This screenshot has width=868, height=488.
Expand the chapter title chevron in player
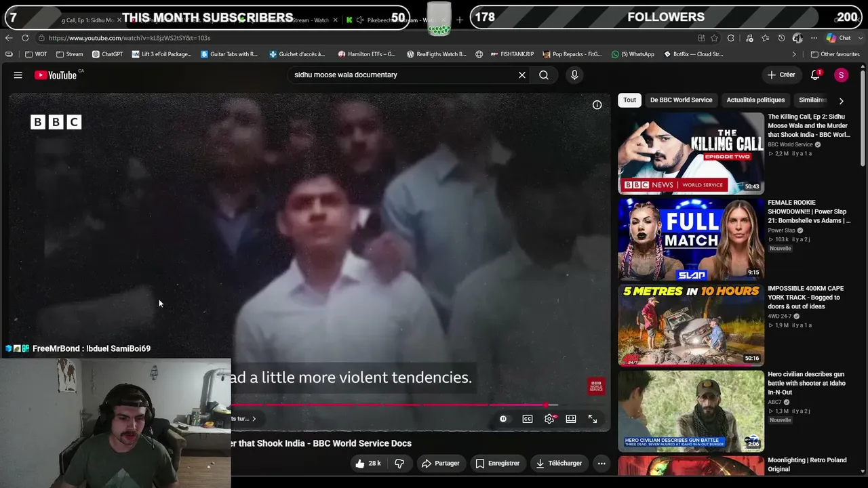(x=254, y=419)
